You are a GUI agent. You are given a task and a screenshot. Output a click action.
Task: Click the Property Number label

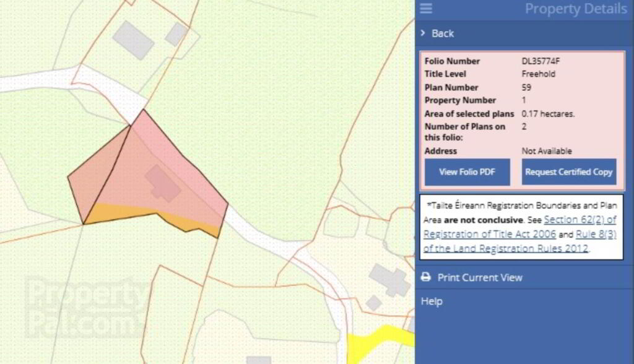[x=460, y=100]
